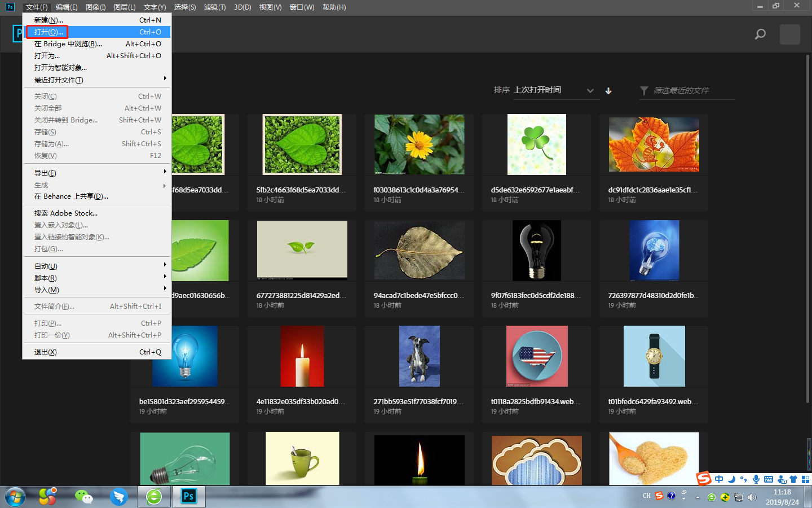Click the descending sort arrow next to 排序 dropdown
The image size is (812, 508).
coord(608,90)
